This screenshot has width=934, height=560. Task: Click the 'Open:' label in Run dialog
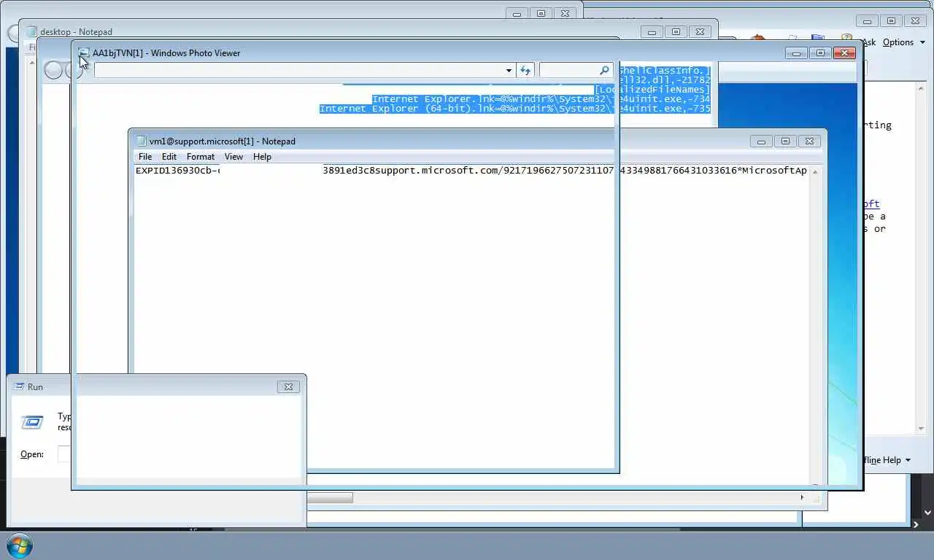pyautogui.click(x=32, y=454)
